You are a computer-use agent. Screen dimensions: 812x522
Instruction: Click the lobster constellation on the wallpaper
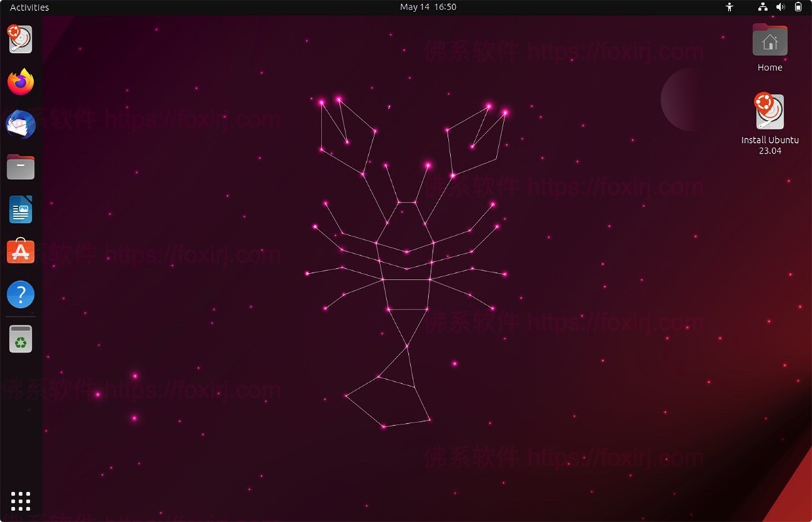406,264
